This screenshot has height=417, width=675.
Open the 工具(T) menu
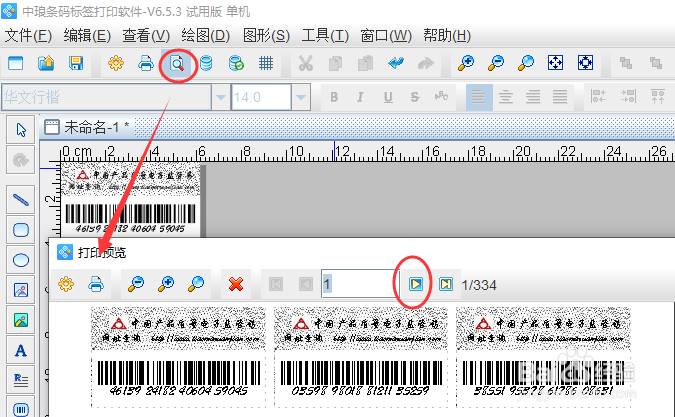pyautogui.click(x=325, y=35)
